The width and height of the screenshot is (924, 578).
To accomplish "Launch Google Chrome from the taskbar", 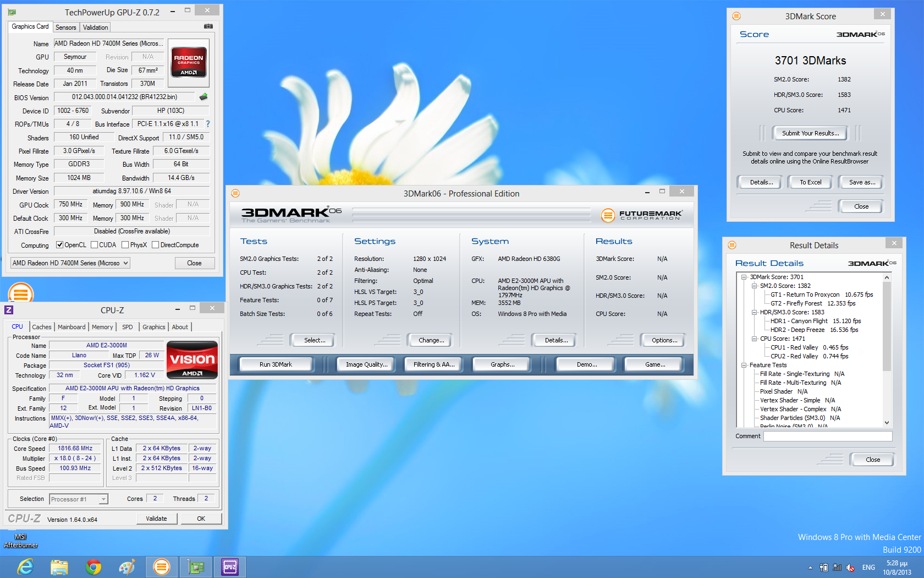I will (94, 567).
